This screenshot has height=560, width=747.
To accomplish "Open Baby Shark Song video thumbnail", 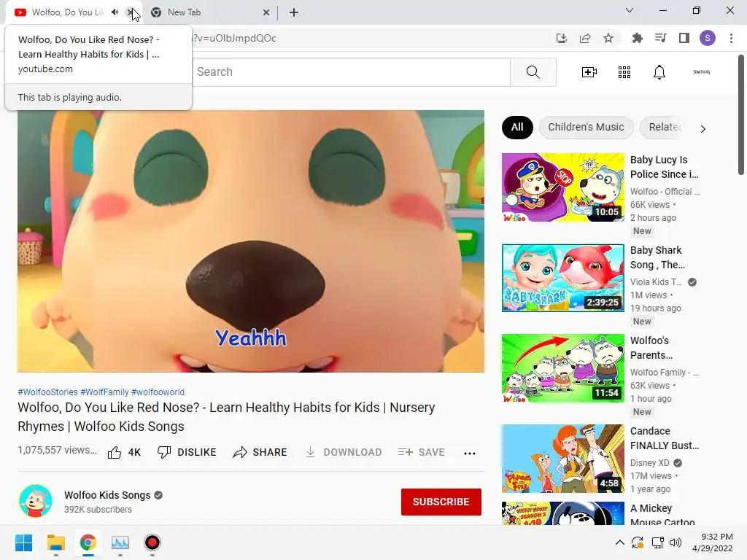I will point(563,278).
